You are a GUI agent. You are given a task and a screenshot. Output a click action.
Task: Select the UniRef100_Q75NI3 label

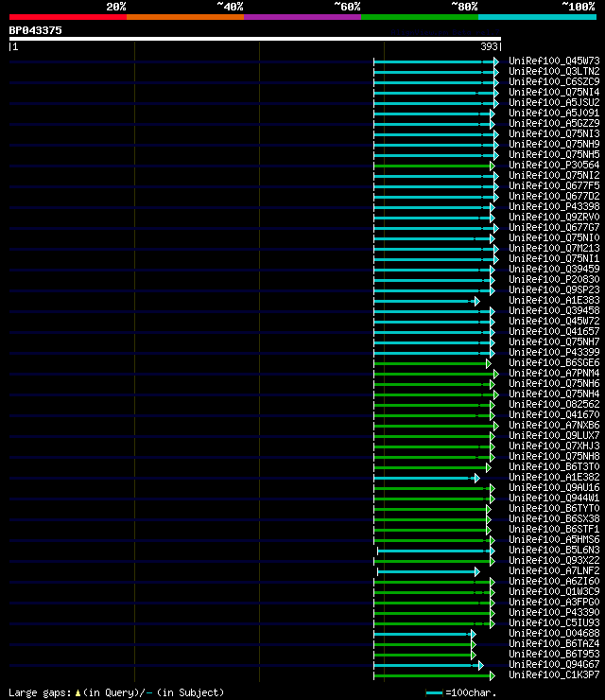tap(554, 134)
